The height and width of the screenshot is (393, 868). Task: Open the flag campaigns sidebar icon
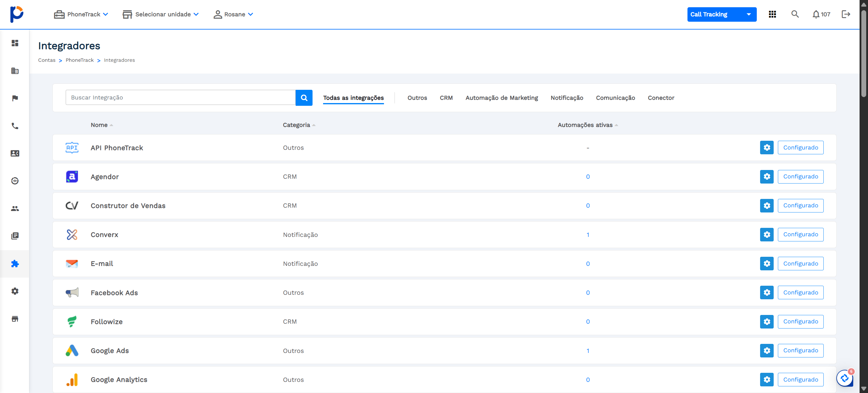(x=15, y=98)
